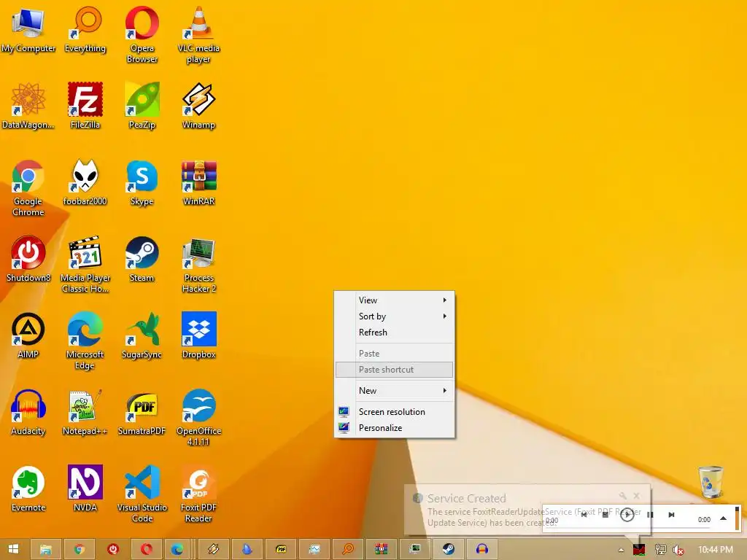Click the 10:44 PM taskbar clock

715,550
